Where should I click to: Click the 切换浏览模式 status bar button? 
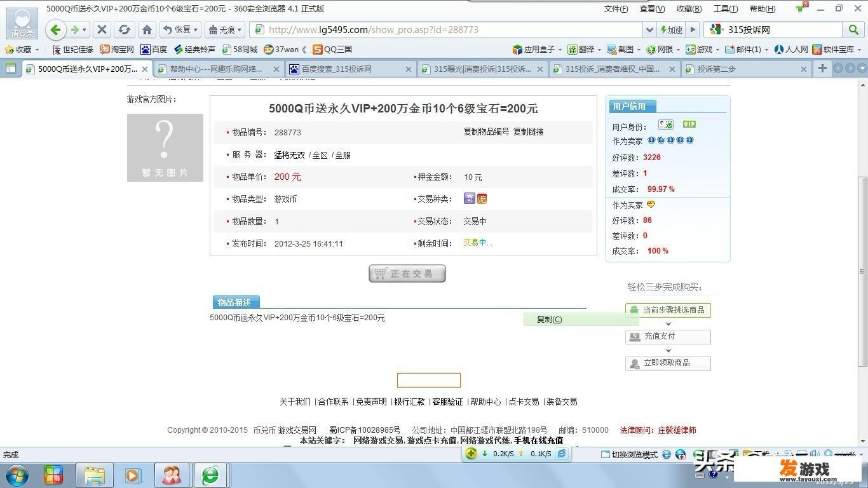(x=629, y=454)
